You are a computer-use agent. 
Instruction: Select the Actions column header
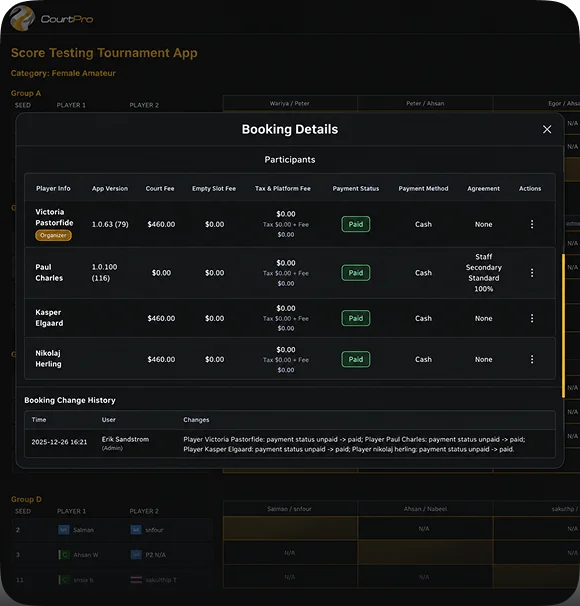[530, 189]
